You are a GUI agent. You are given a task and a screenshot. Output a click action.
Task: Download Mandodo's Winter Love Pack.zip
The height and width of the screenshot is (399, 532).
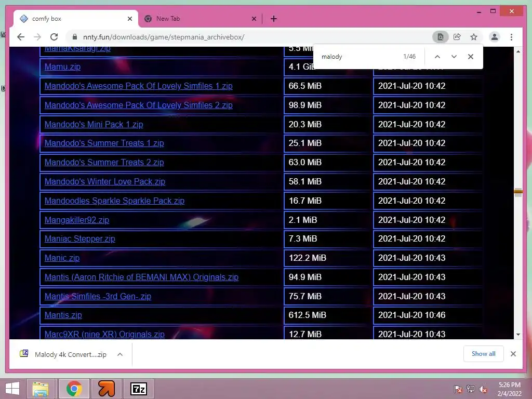pos(105,181)
